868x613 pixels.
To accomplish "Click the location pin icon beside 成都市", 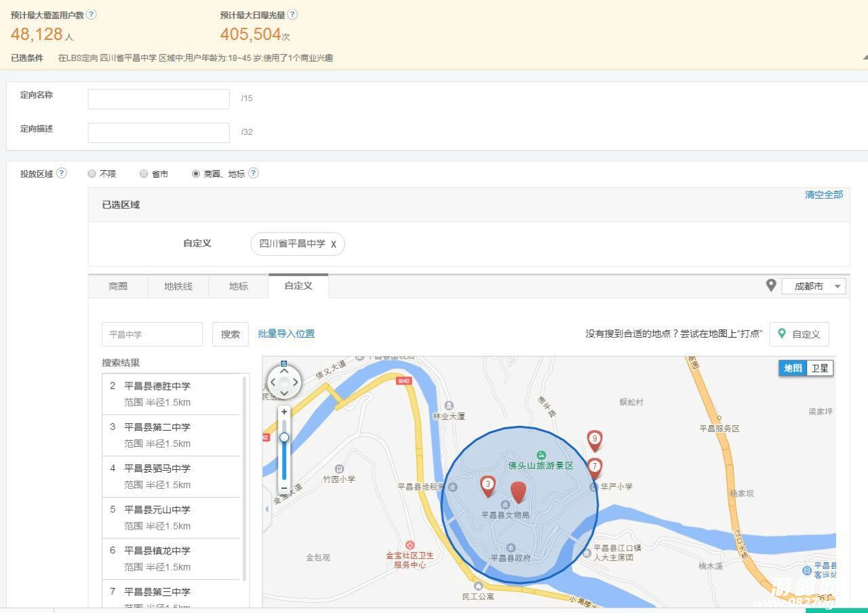I will (x=771, y=285).
